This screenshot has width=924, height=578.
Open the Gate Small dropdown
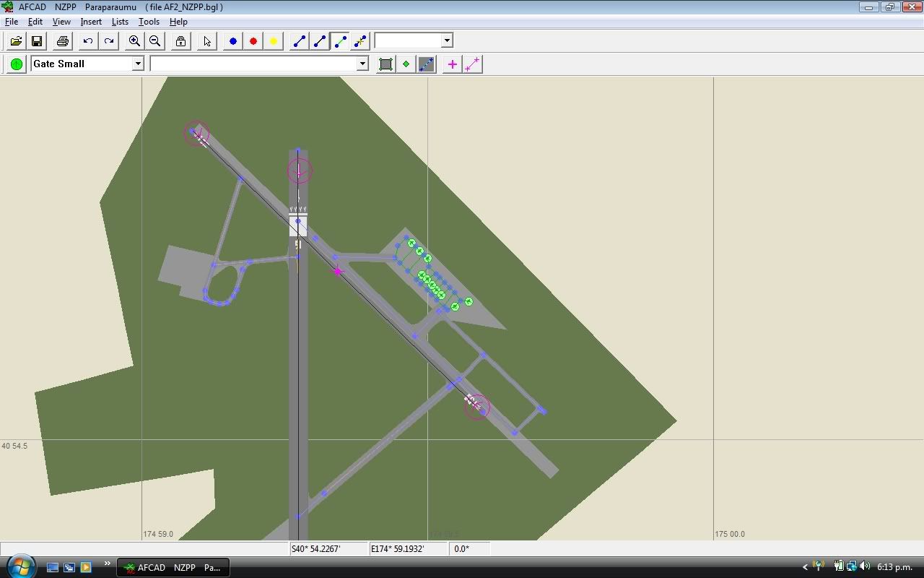coord(137,64)
